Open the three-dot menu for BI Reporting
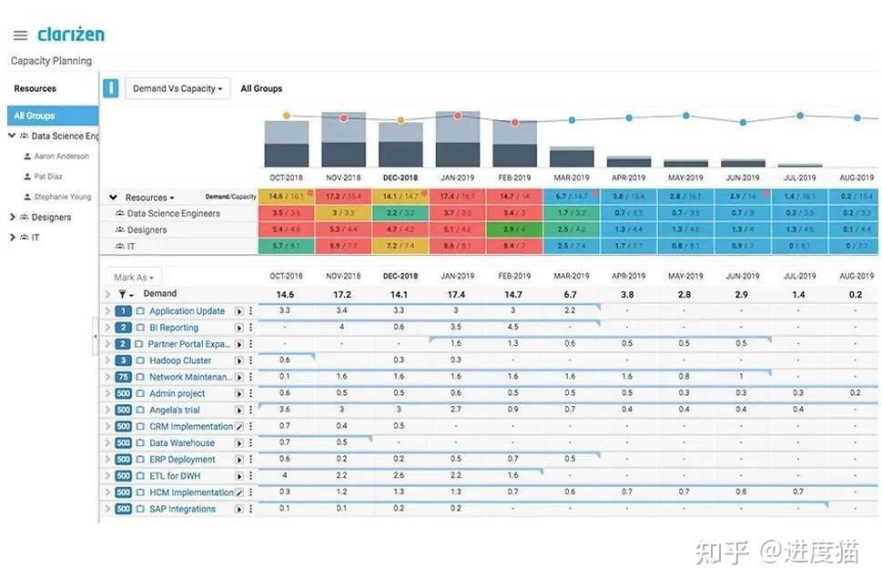Viewport: 882px width, 588px height. point(250,328)
